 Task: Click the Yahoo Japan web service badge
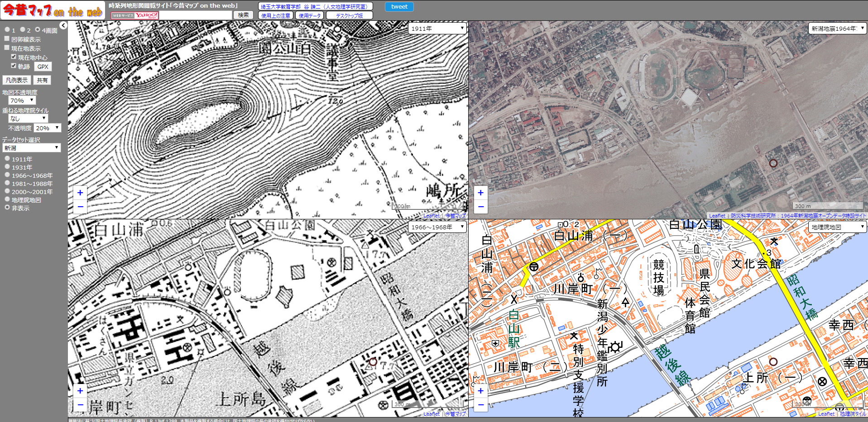(135, 15)
